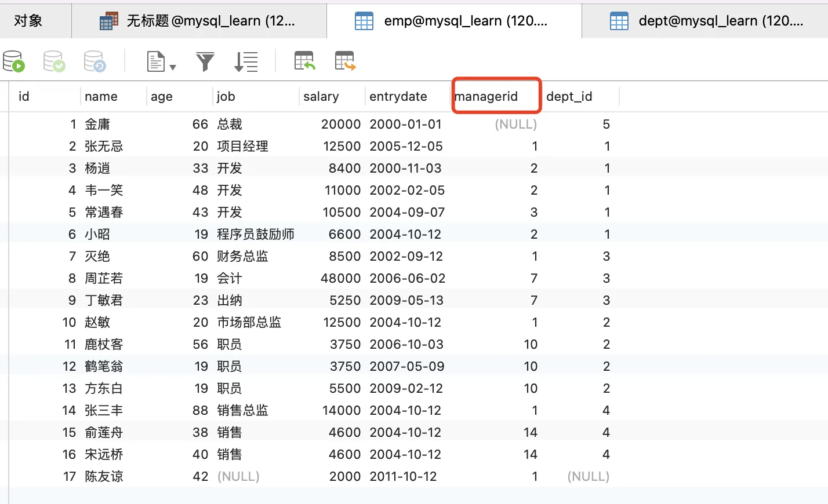Click the job cell 销售总监

[x=242, y=410]
